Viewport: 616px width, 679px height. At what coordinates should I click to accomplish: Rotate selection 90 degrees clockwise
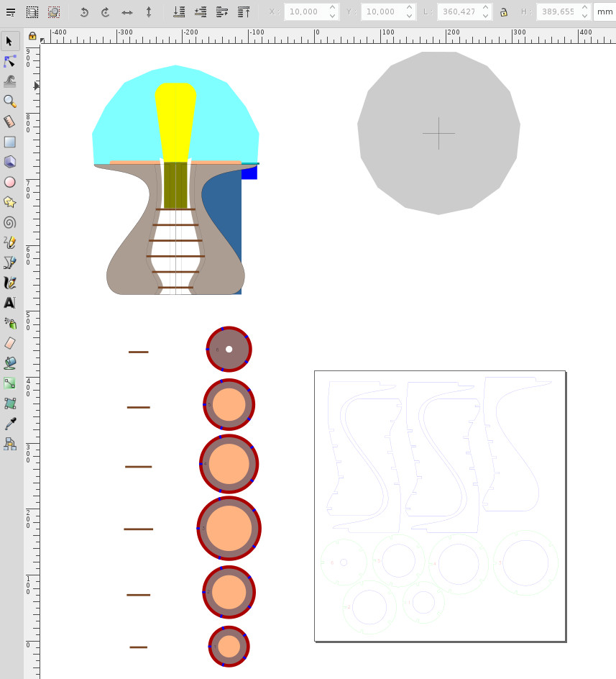click(106, 12)
